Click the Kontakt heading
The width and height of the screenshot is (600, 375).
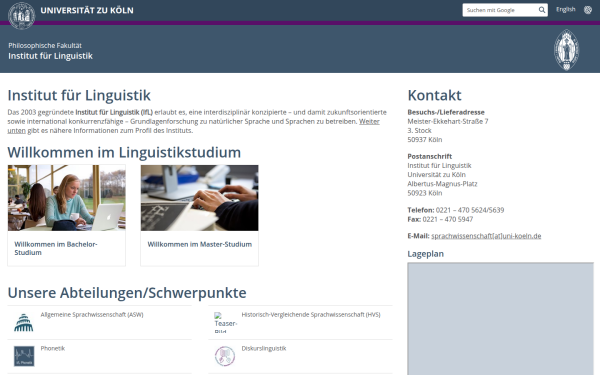(x=434, y=95)
